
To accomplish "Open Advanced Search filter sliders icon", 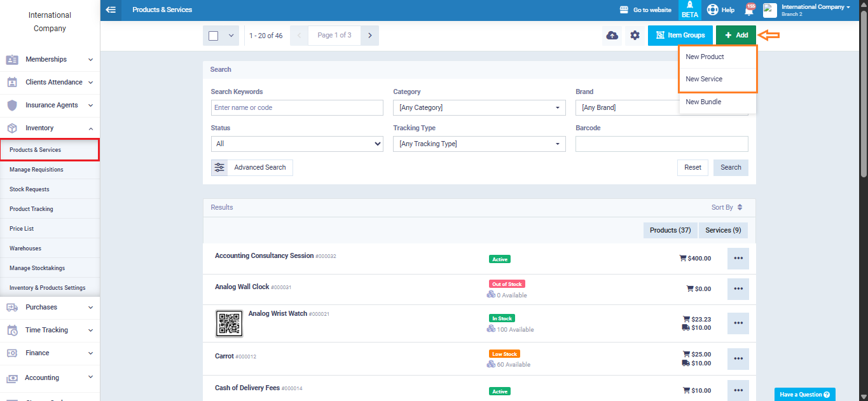I will click(x=219, y=168).
